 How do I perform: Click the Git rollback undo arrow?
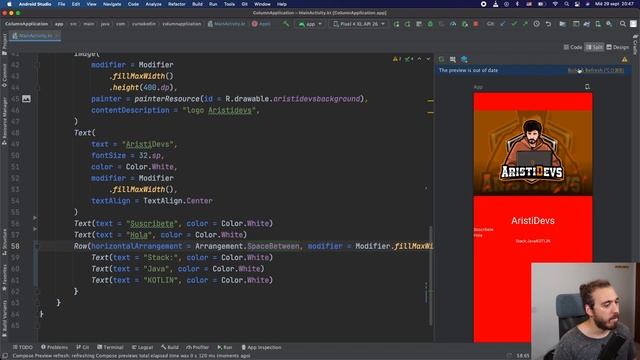pos(549,24)
